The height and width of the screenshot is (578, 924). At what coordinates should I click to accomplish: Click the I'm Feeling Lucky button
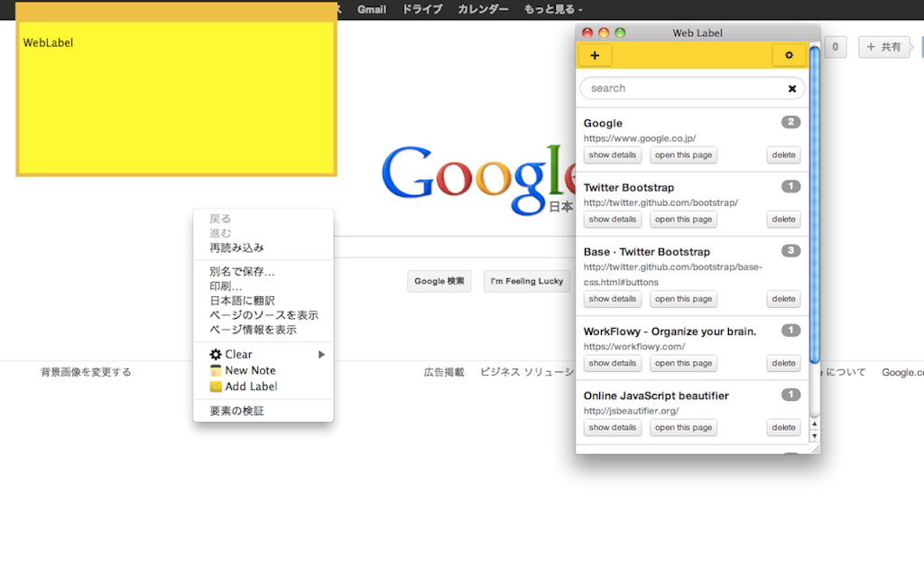(527, 282)
